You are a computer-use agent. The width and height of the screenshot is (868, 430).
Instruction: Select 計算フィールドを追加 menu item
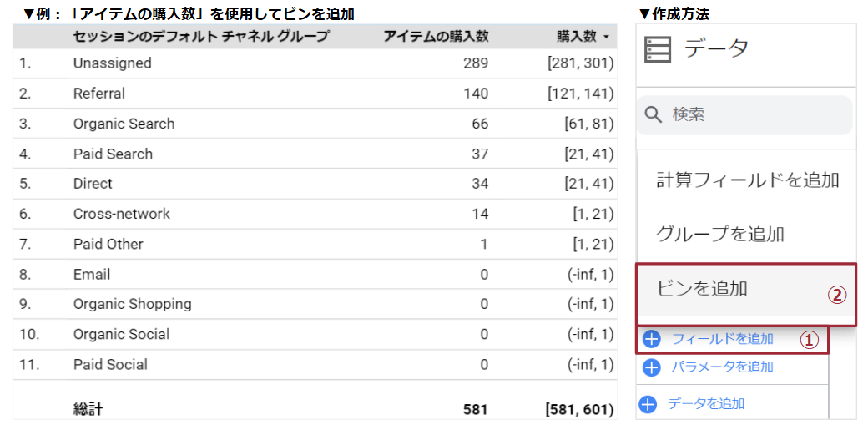(747, 180)
